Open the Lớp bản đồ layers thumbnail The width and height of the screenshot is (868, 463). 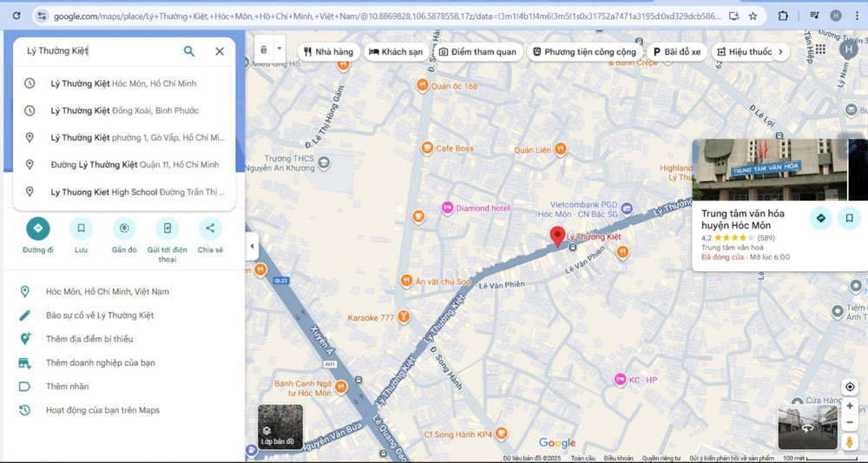280,427
